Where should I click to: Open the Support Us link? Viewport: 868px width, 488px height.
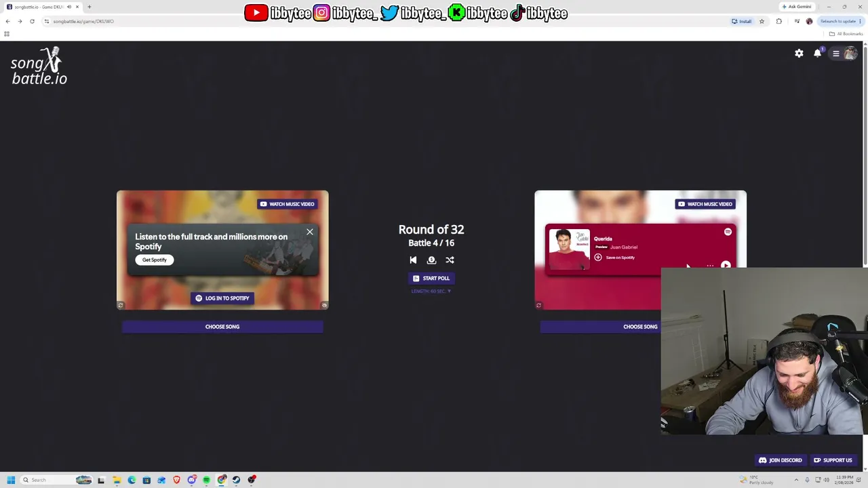(833, 460)
